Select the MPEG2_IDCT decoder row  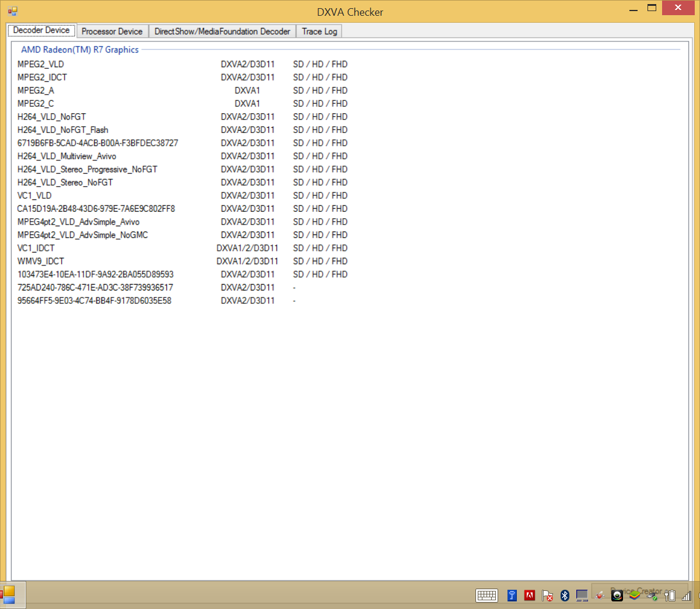click(x=42, y=77)
